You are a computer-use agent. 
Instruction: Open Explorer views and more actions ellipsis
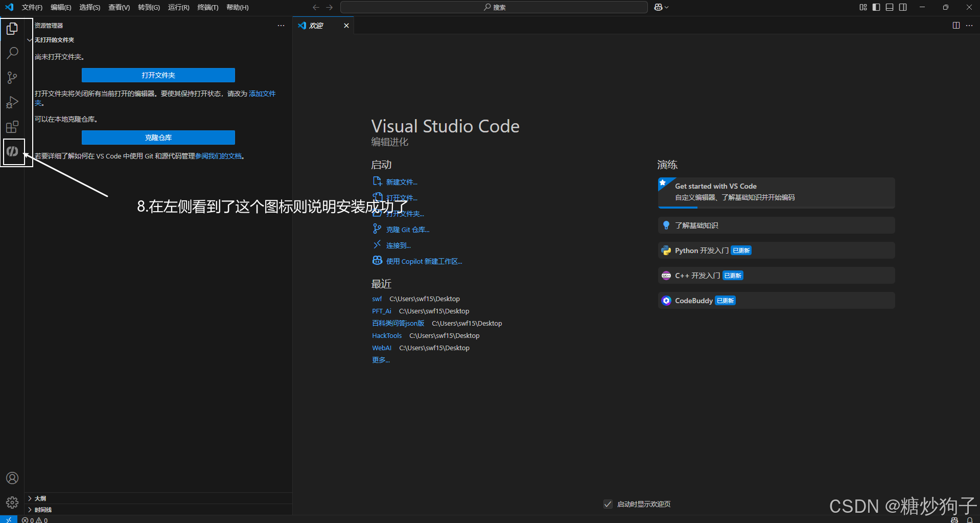281,26
